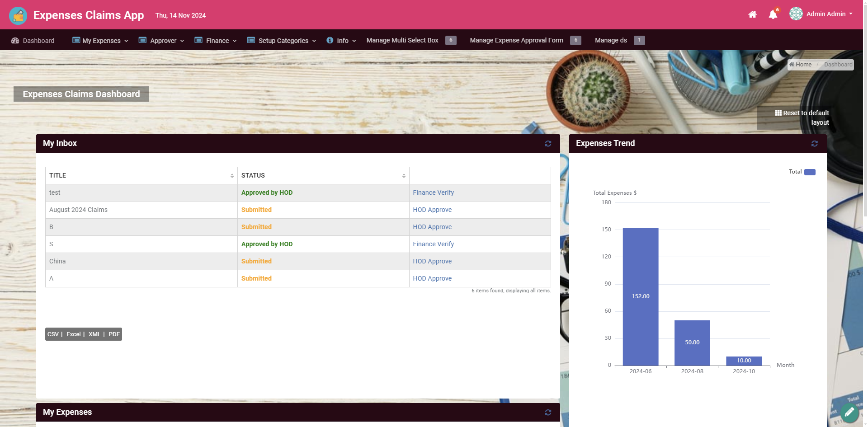Screen dimensions: 868x427
Task: Refresh the My Inbox panel
Action: point(548,144)
